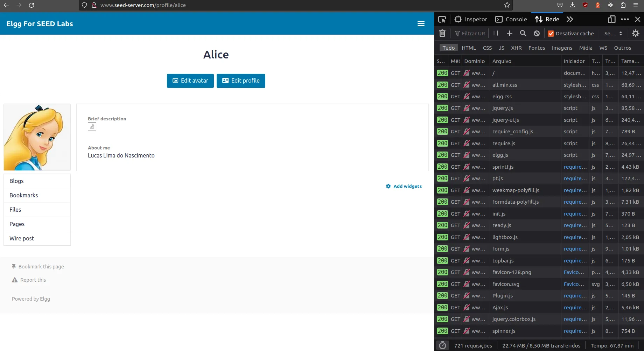644x351 pixels.
Task: Pause network recording
Action: [x=496, y=33]
